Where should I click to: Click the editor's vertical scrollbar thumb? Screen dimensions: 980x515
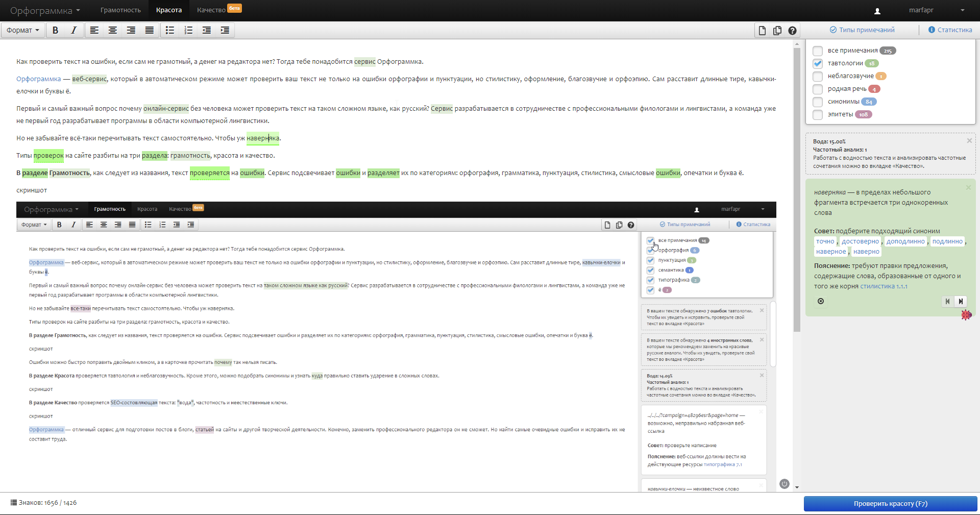pyautogui.click(x=797, y=190)
